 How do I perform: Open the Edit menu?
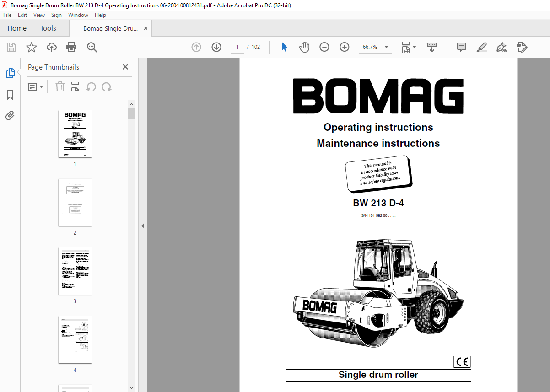point(22,15)
